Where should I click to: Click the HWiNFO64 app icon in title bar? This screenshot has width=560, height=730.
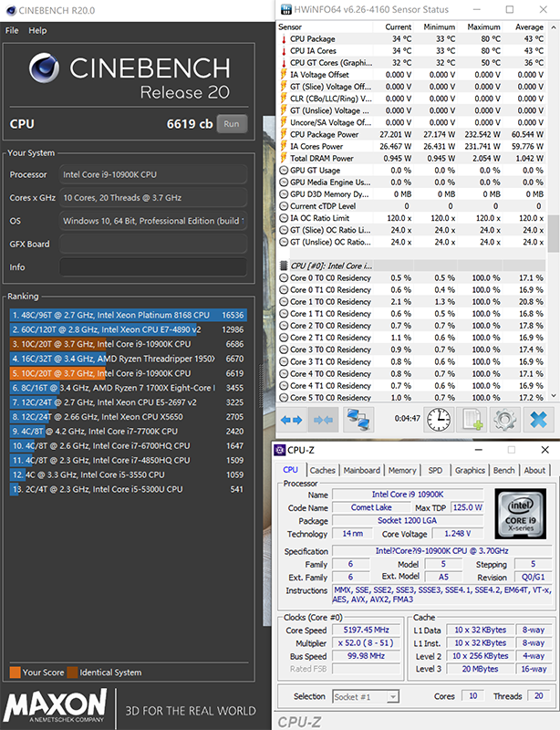point(285,9)
